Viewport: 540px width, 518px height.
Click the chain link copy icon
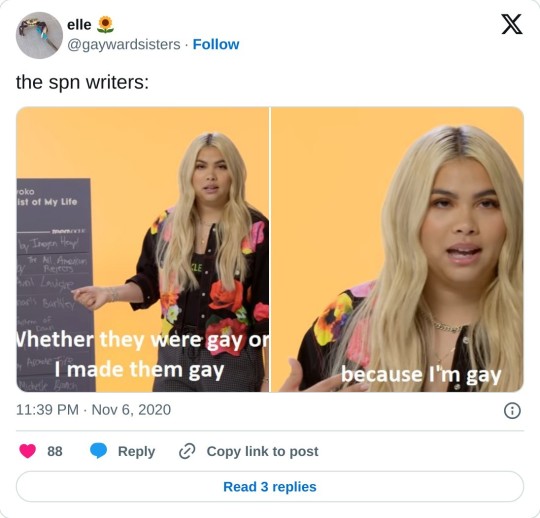click(x=187, y=451)
